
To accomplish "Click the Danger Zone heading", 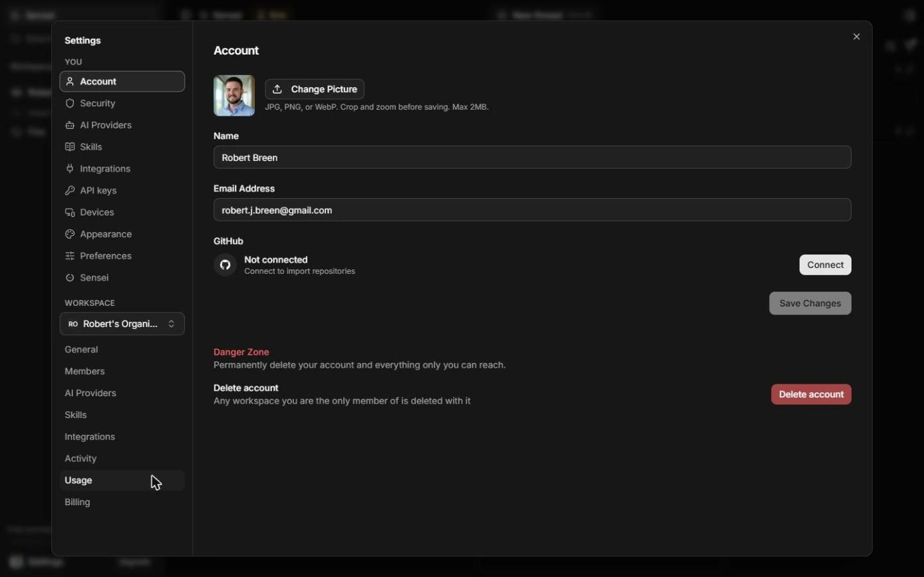I will tap(241, 352).
